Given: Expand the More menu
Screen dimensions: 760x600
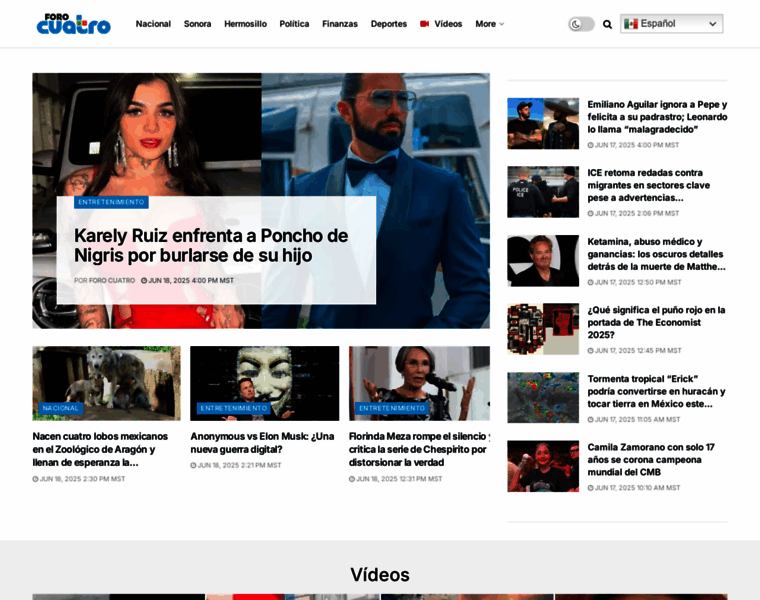Looking at the screenshot, I should click(490, 24).
